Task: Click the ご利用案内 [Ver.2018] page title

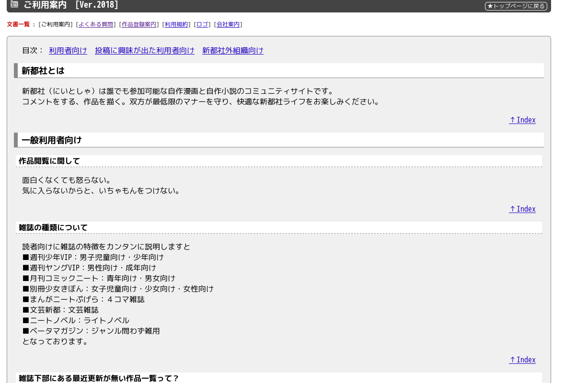Action: click(x=71, y=5)
